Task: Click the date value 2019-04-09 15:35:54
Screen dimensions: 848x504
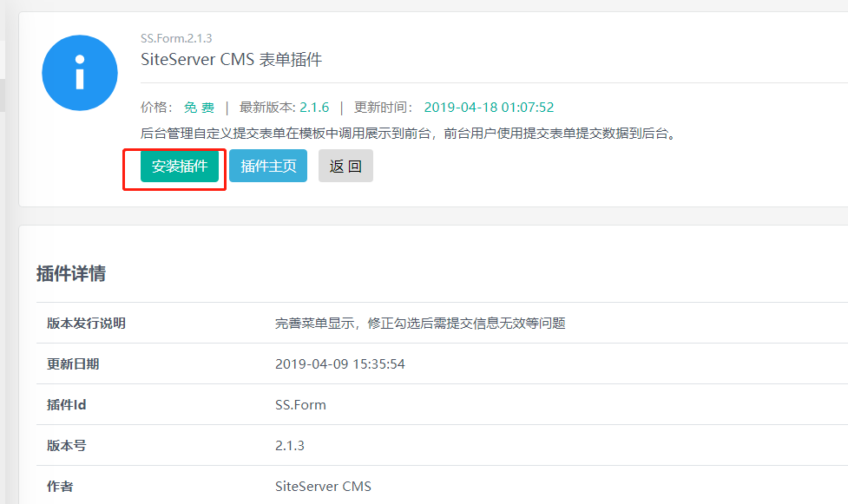Action: click(x=339, y=364)
